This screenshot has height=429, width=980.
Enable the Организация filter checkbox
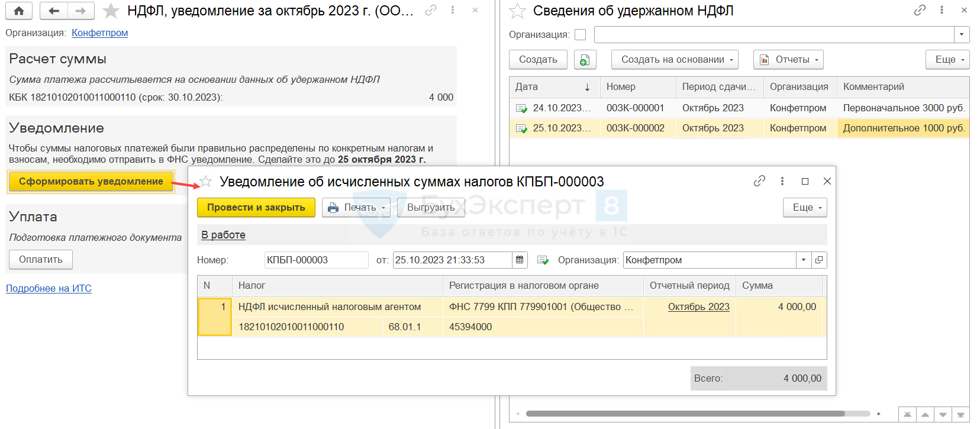581,35
